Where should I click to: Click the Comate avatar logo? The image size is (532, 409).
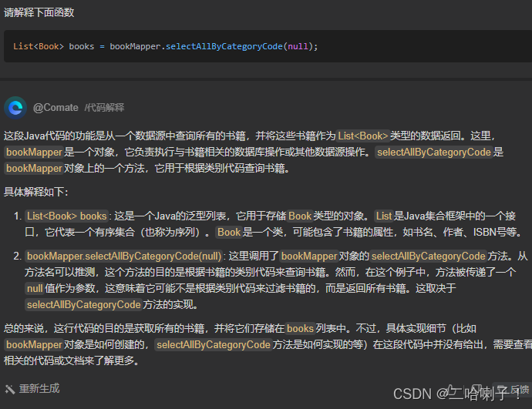click(15, 108)
